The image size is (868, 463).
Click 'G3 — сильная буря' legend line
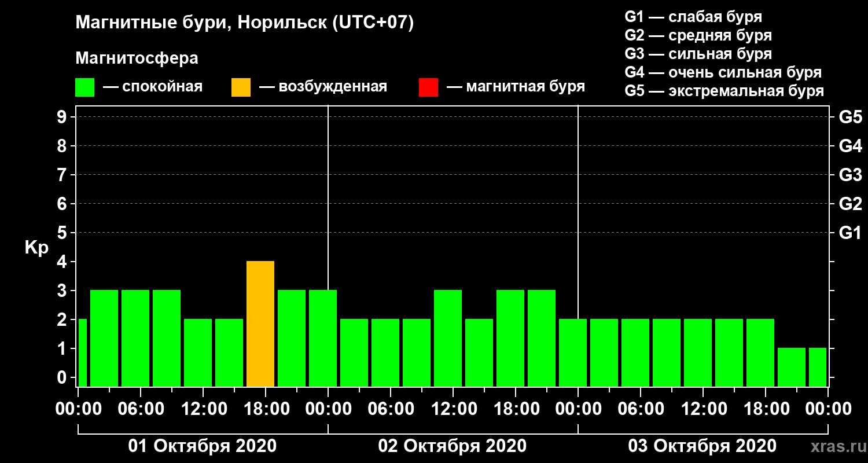click(698, 54)
